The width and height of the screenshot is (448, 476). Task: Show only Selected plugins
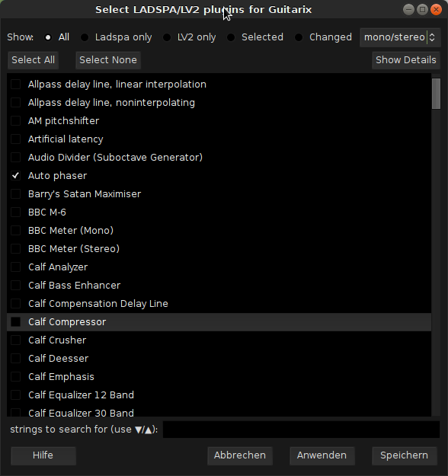[231, 37]
